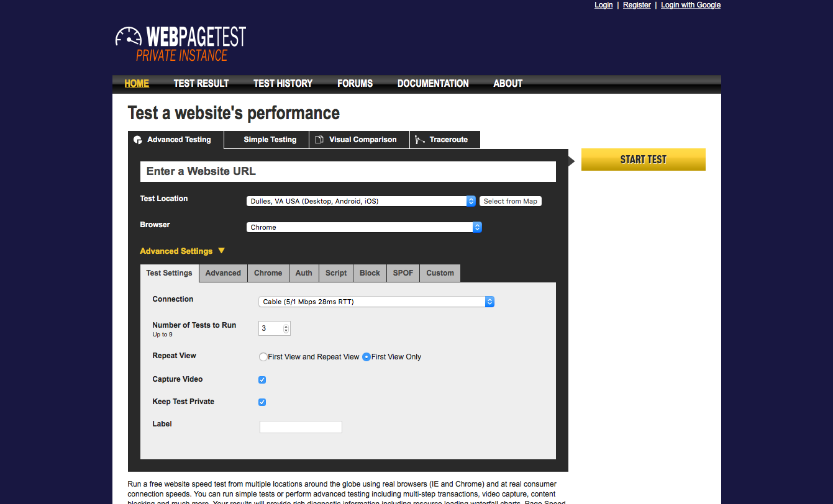
Task: Uncheck the Capture Video checkbox
Action: pyautogui.click(x=262, y=380)
